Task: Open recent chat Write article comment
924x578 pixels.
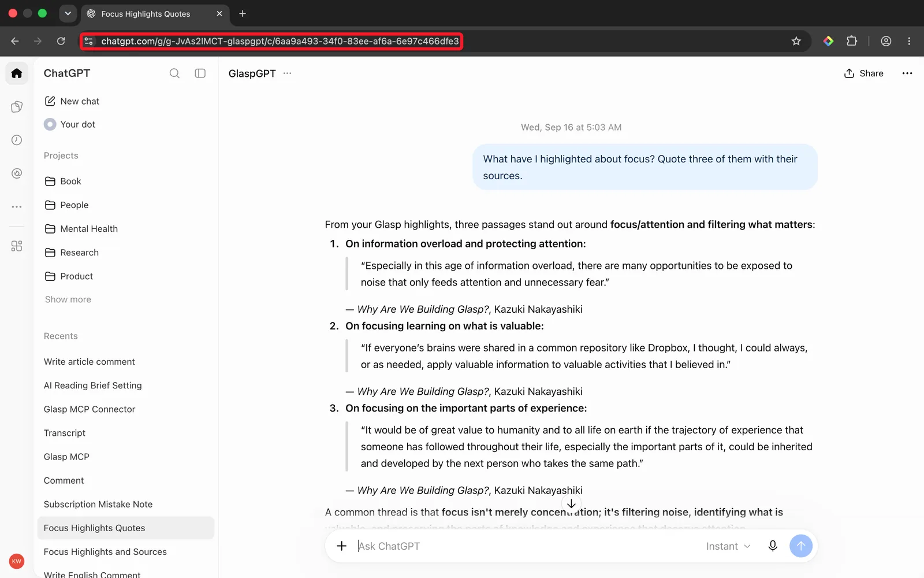Action: (x=90, y=362)
